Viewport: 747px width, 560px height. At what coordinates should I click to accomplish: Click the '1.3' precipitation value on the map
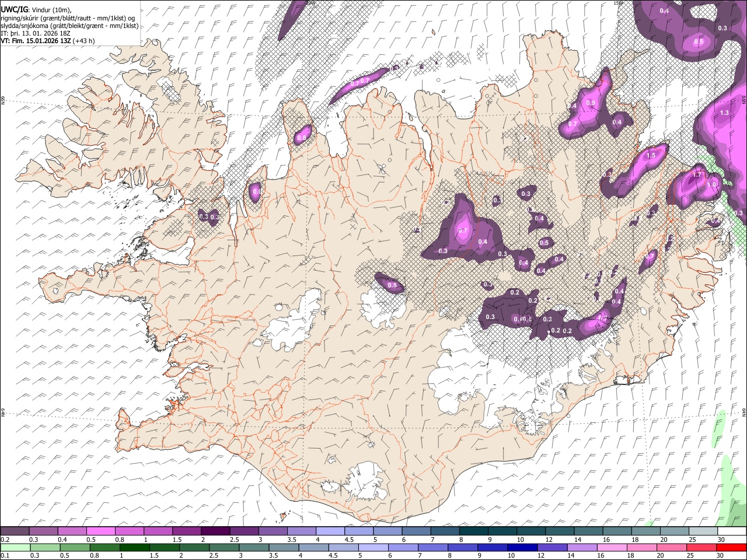pos(724,113)
